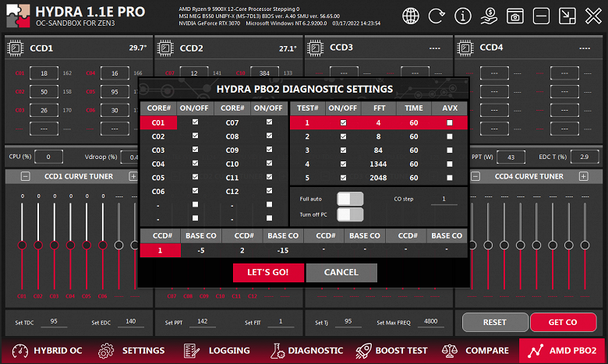Open the info icon

click(463, 16)
